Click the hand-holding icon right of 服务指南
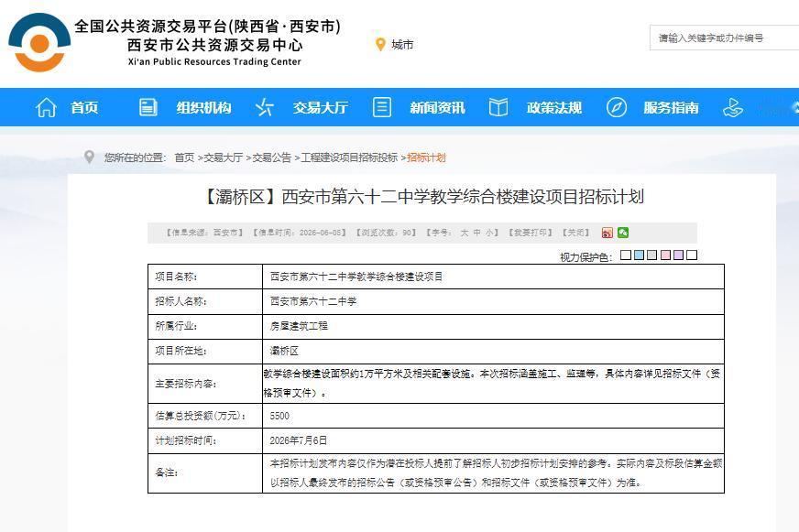 733,107
